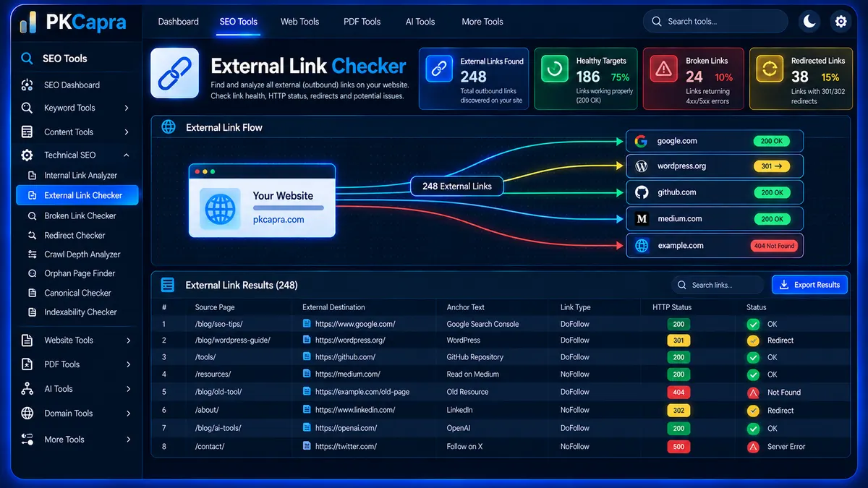This screenshot has width=868, height=488.
Task: Click the Content Tools sidebar icon
Action: [x=27, y=132]
